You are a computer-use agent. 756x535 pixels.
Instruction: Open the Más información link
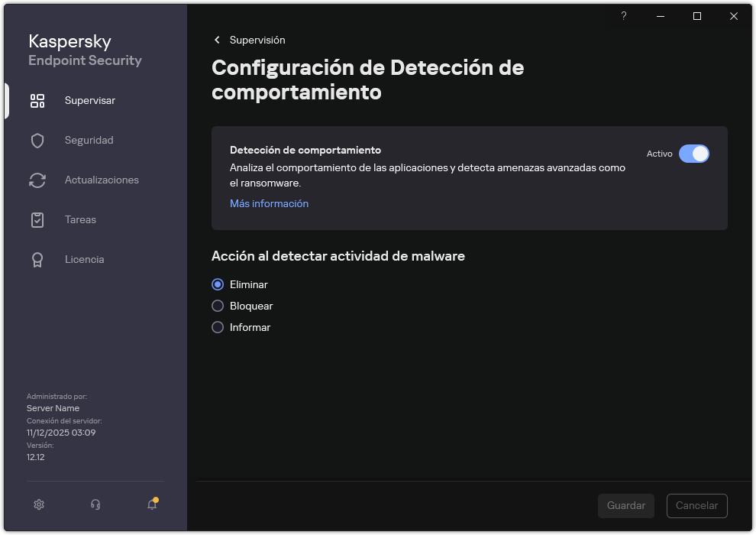pyautogui.click(x=269, y=203)
